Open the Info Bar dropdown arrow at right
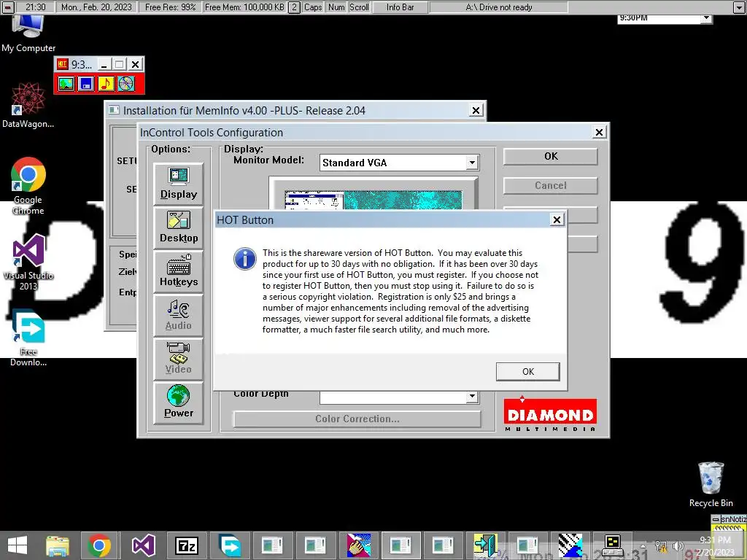 click(739, 7)
